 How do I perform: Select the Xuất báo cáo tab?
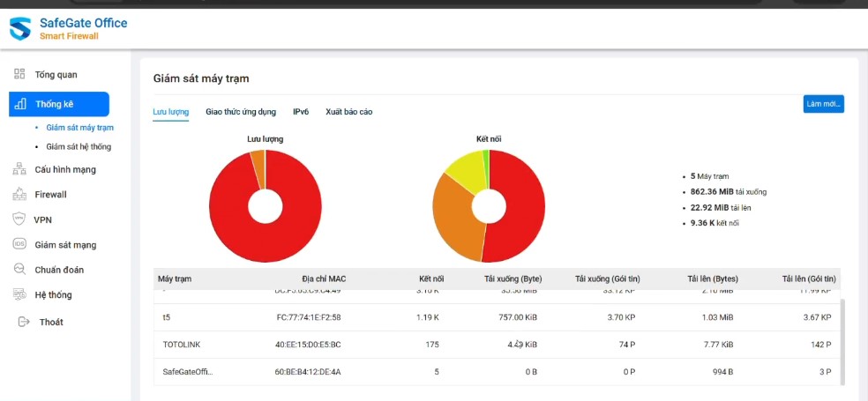point(348,112)
